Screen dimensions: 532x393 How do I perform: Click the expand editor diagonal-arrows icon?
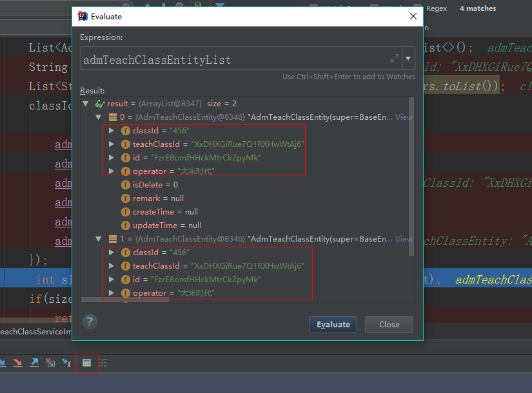[395, 59]
